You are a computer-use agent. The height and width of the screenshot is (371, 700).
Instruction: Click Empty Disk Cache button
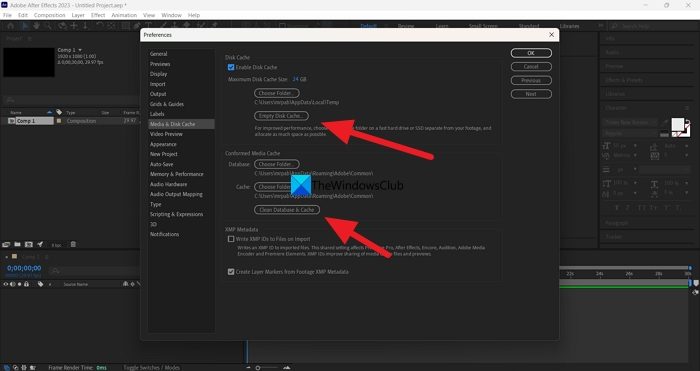281,116
